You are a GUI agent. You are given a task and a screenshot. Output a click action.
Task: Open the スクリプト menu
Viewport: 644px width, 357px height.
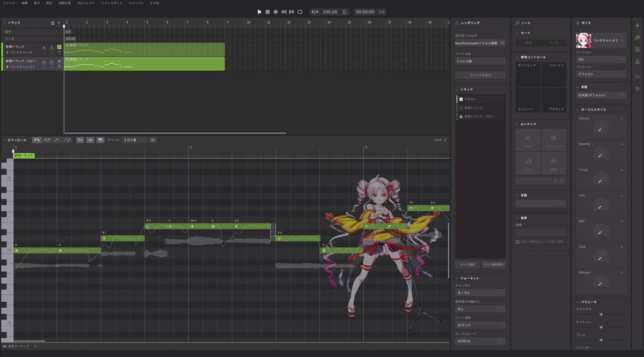pyautogui.click(x=136, y=3)
